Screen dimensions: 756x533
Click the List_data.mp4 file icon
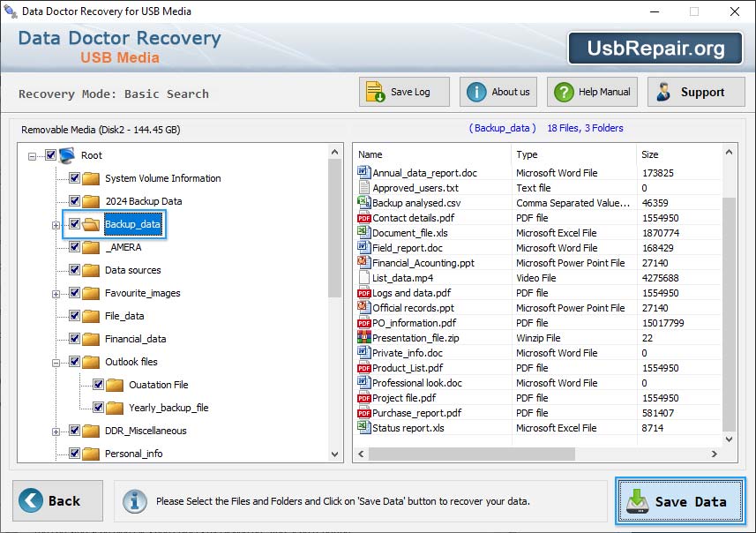coord(364,277)
